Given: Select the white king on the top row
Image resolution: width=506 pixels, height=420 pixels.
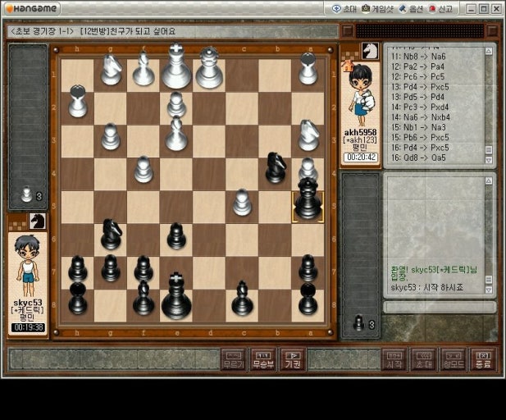Looking at the screenshot, I should point(176,67).
